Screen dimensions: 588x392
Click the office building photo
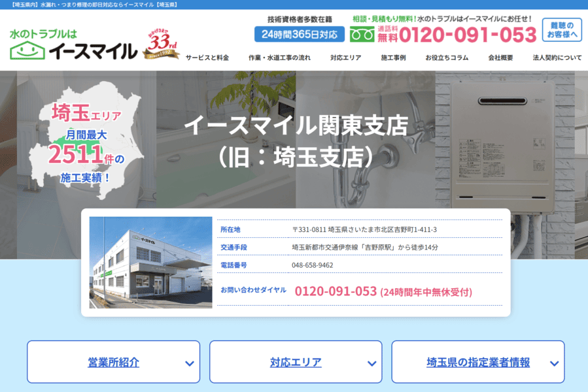point(150,263)
